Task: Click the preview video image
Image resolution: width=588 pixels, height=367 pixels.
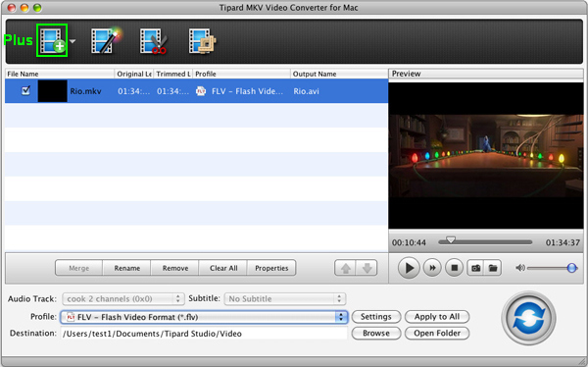Action: pos(486,155)
